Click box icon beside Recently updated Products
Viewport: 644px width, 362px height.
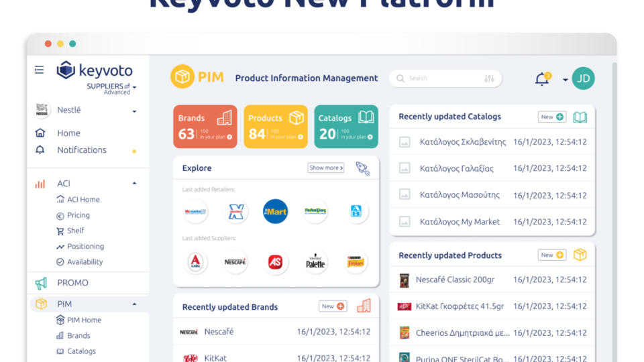(x=580, y=255)
